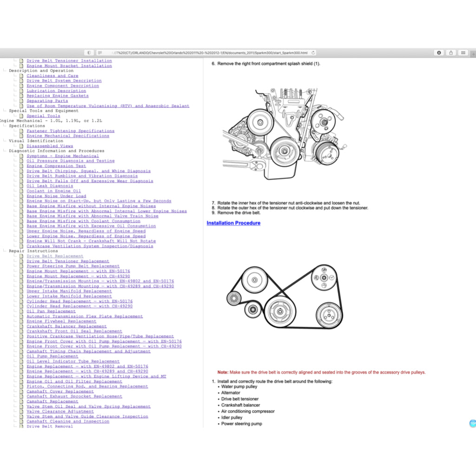Image resolution: width=476 pixels, height=476 pixels.
Task: Open Camshaft Timing Chain Replacement and Adjustment
Action: tap(88, 351)
